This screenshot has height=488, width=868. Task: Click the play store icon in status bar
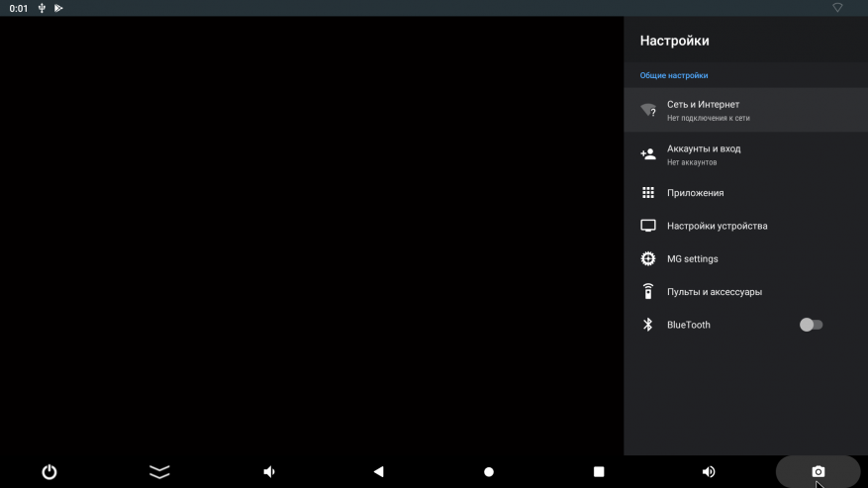pos(58,8)
